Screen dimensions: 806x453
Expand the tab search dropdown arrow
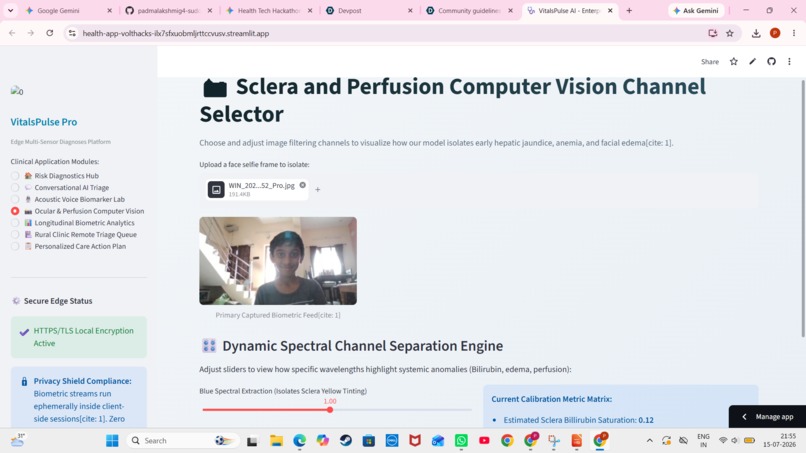[10, 10]
